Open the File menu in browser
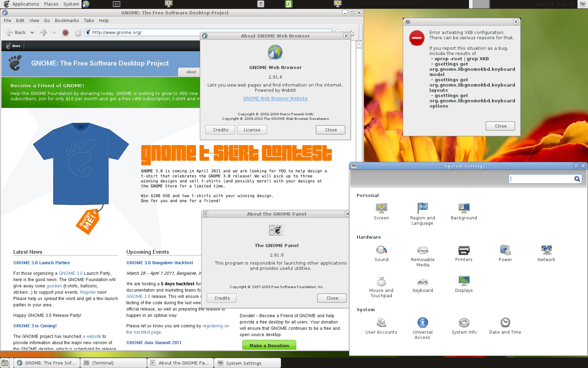This screenshot has height=368, width=588. [x=7, y=21]
